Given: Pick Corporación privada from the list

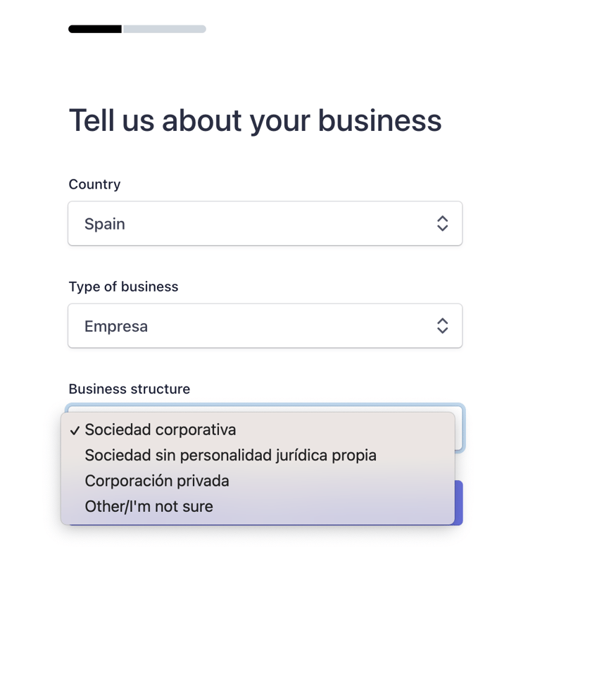Looking at the screenshot, I should tap(157, 481).
